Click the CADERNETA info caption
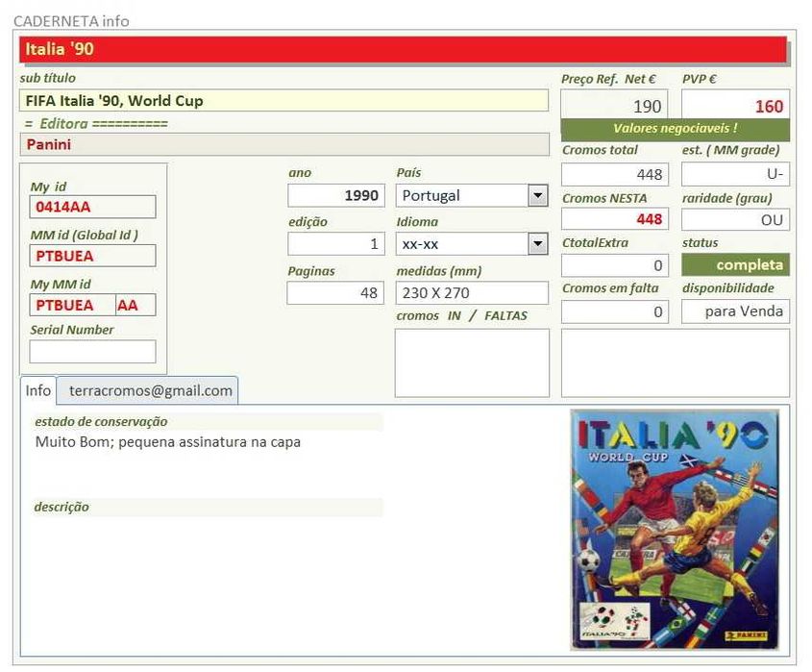The height and width of the screenshot is (672, 812). click(71, 21)
